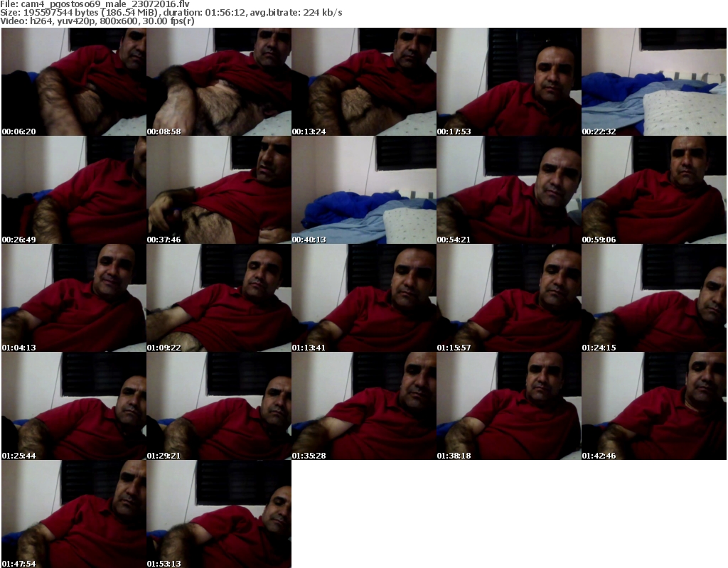
Task: Select the thumbnail stamped 00:59:06
Action: 654,190
